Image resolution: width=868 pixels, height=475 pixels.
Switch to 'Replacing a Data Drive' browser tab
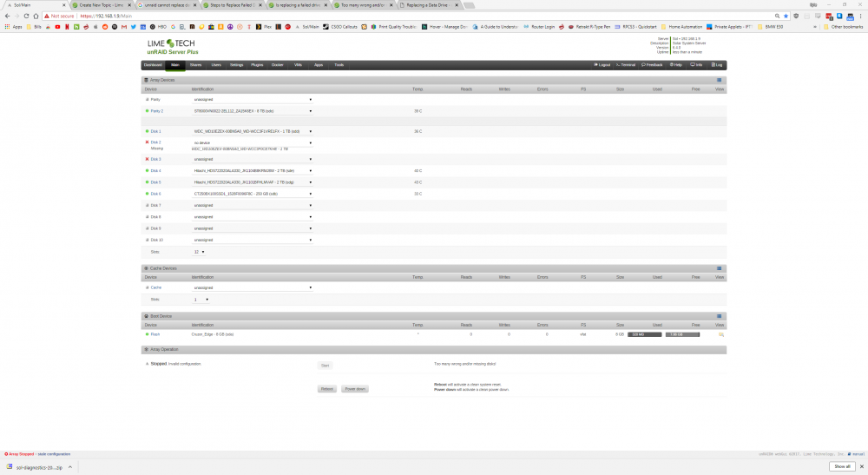pos(428,5)
